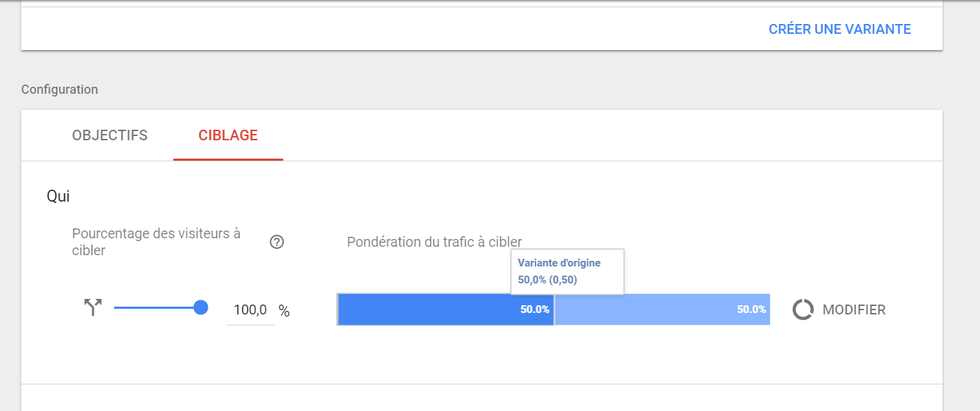Click the Pondération du trafic à cibler label
Screen dimensions: 980x411
click(434, 242)
